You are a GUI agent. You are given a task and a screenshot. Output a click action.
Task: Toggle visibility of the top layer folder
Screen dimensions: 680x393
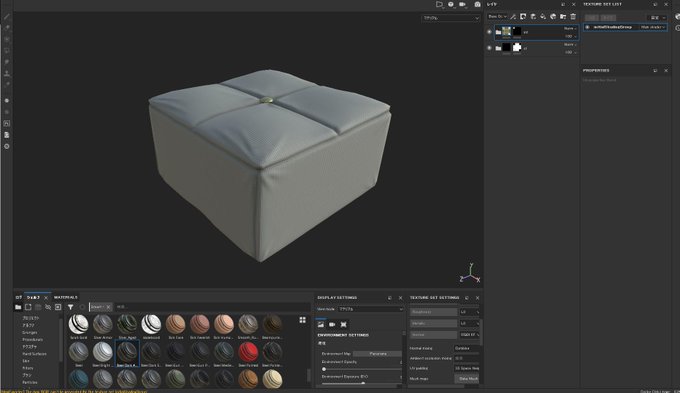click(489, 32)
